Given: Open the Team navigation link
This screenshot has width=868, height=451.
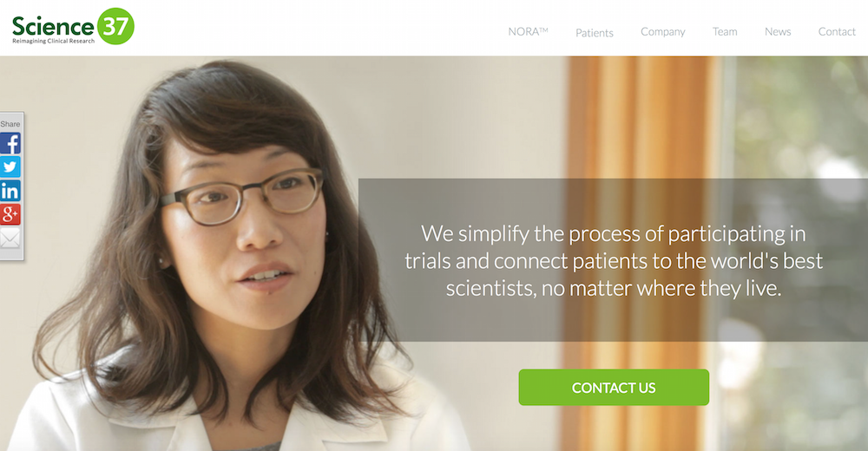Looking at the screenshot, I should coord(725,31).
